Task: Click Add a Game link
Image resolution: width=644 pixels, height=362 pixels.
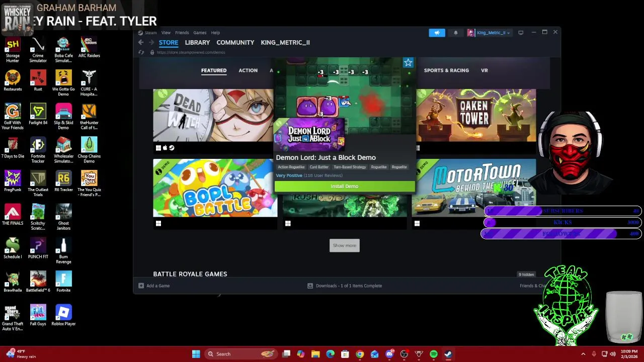Action: (154, 286)
